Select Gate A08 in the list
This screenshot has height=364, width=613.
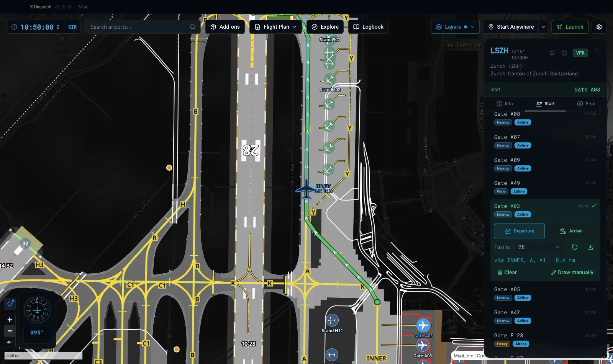point(545,118)
